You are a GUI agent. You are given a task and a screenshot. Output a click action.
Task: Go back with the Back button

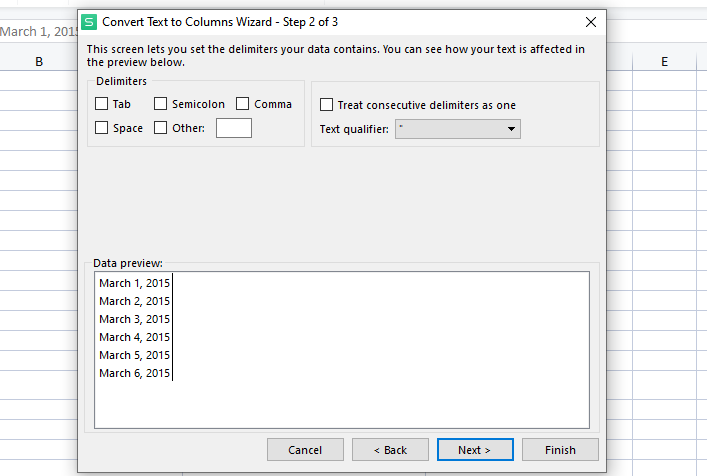[390, 450]
